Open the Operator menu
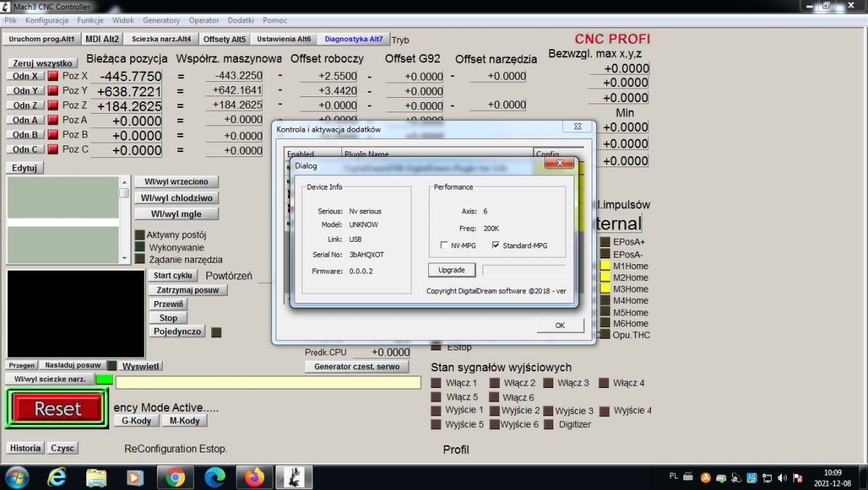This screenshot has width=868, height=490. point(204,20)
